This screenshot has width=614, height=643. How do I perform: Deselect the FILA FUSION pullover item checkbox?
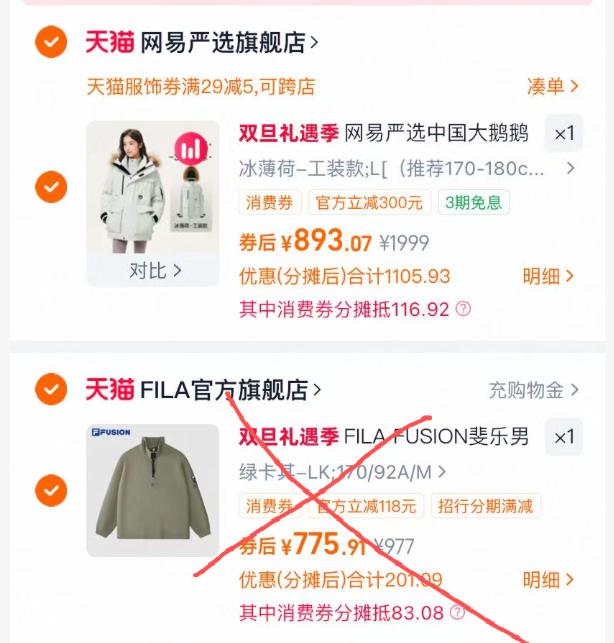(x=51, y=490)
